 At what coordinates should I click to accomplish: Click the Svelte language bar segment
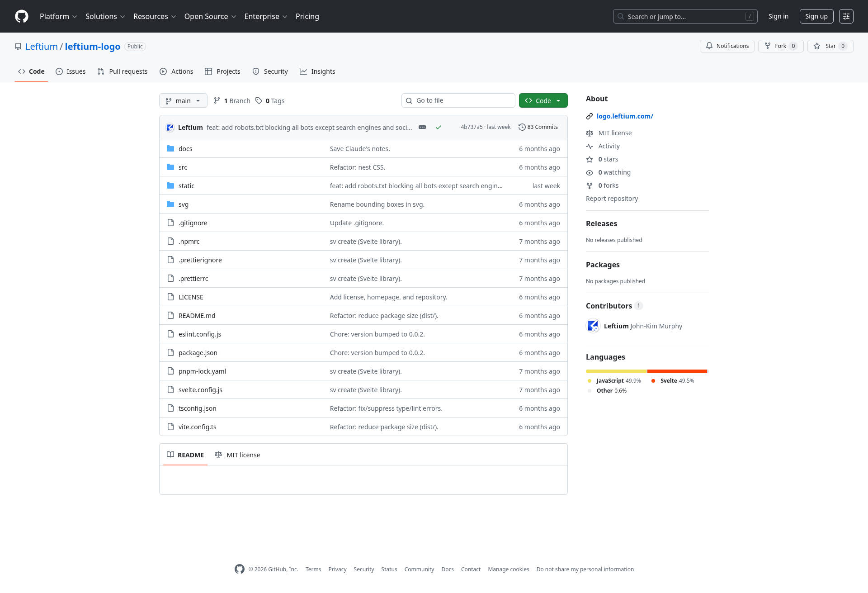pos(677,371)
